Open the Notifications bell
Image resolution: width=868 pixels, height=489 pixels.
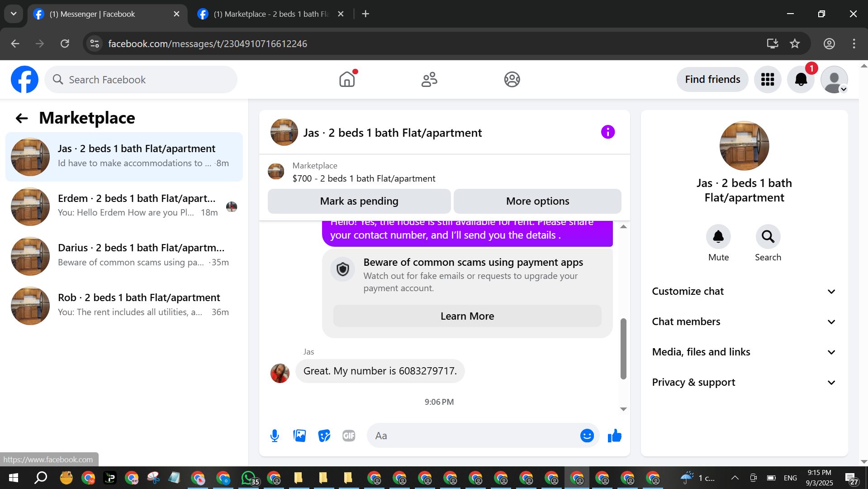801,80
